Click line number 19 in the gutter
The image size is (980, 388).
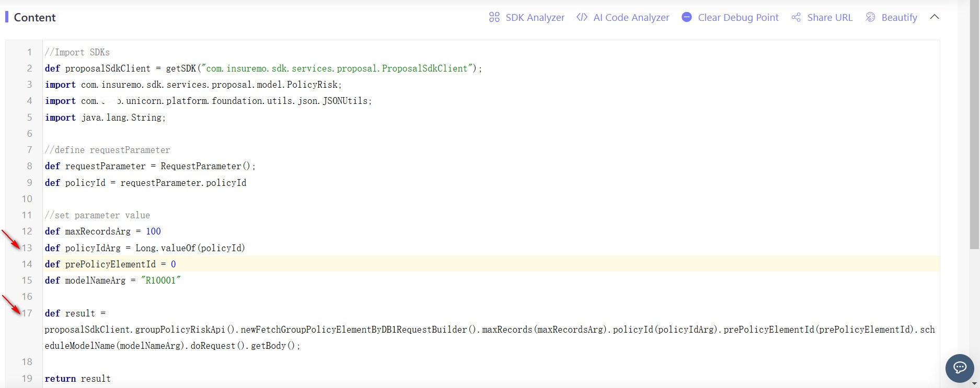point(27,378)
